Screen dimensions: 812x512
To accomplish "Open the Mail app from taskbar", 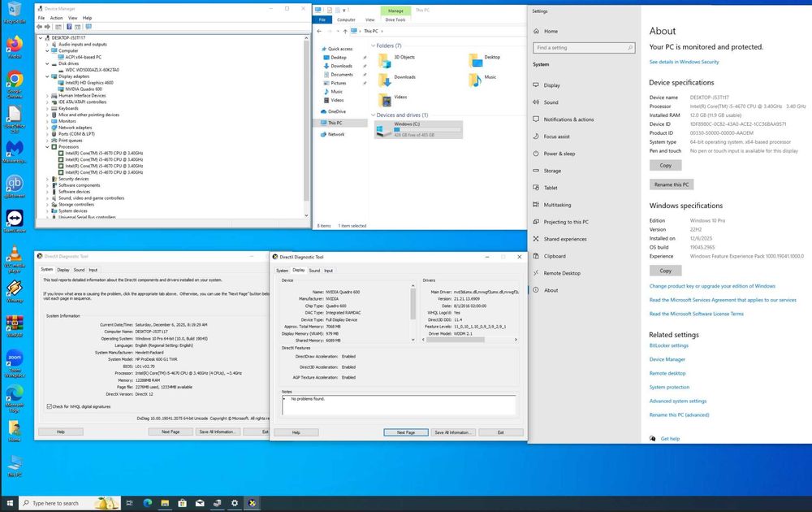I will tap(200, 503).
